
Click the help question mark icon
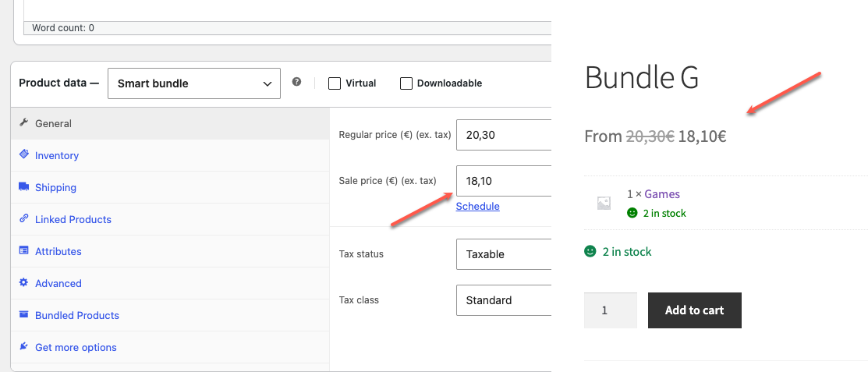[296, 82]
